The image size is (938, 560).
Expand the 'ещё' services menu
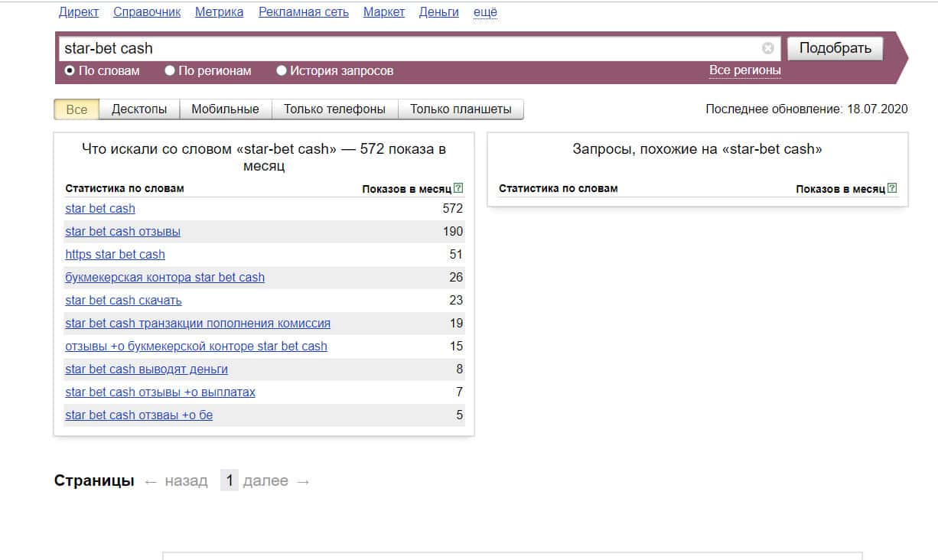pyautogui.click(x=485, y=12)
